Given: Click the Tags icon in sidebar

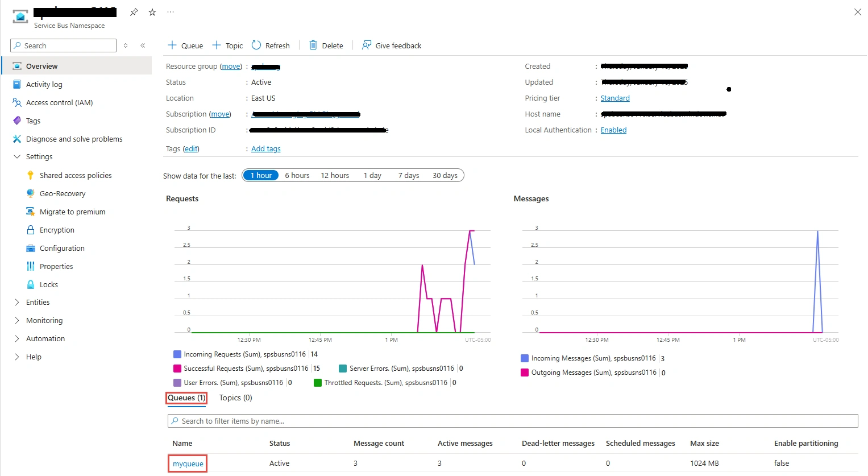Looking at the screenshot, I should (17, 121).
